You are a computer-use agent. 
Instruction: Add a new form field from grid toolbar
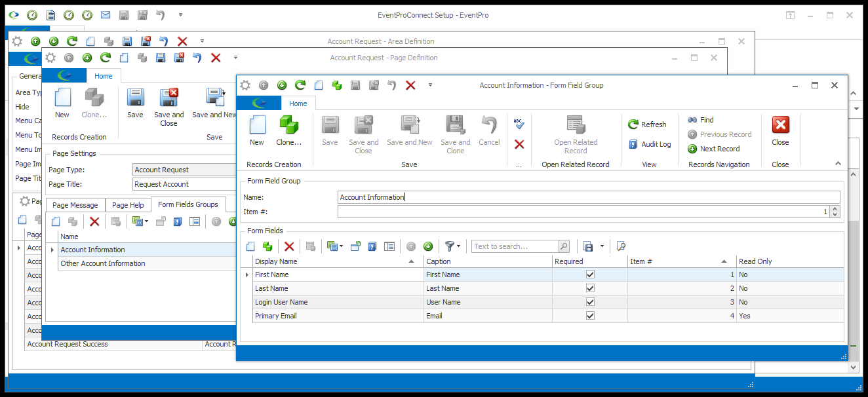[250, 246]
